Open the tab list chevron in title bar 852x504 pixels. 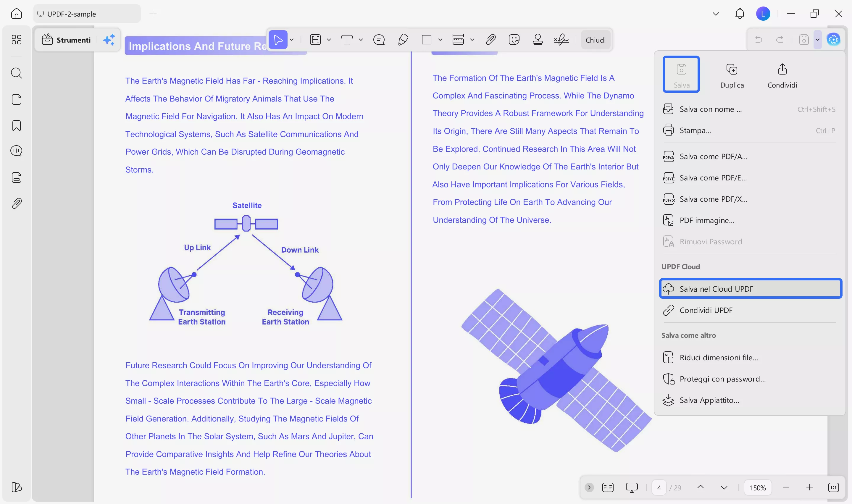(716, 14)
